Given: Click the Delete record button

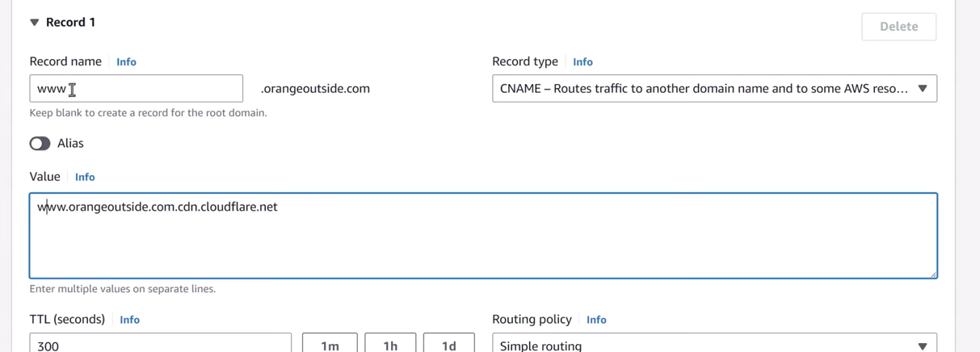Looking at the screenshot, I should pos(898,27).
